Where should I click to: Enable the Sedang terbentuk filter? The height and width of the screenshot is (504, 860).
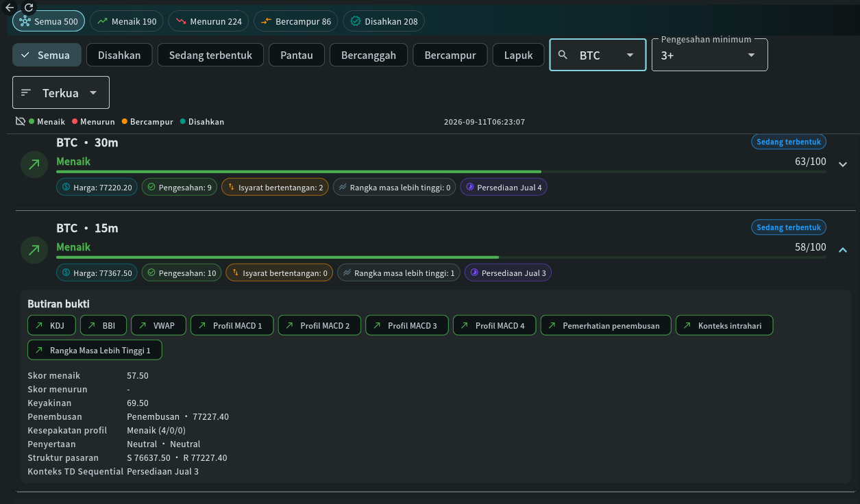point(210,55)
